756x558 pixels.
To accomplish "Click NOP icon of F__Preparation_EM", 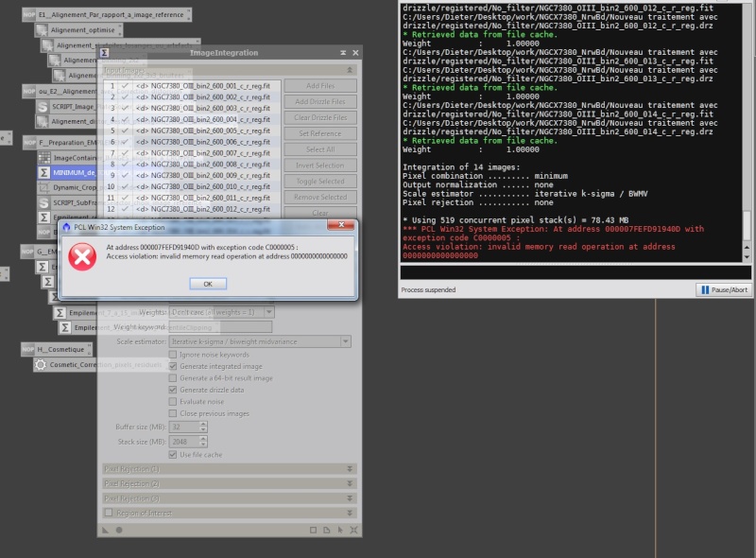I will point(30,143).
